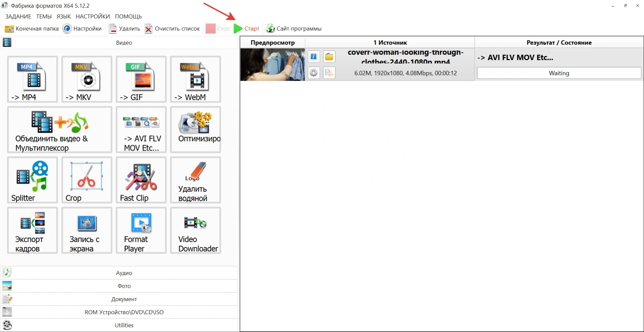The height and width of the screenshot is (332, 644).
Task: Select the video preview thumbnail
Action: (x=273, y=65)
